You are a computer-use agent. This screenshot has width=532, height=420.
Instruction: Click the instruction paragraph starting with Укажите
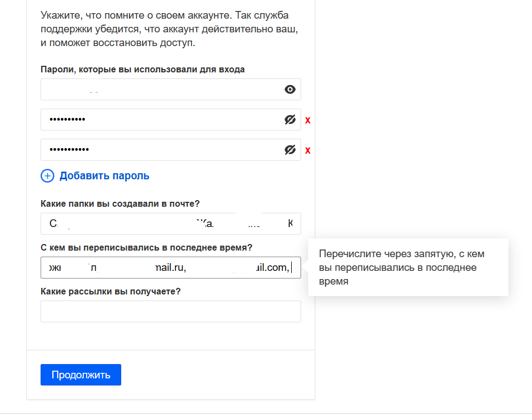click(169, 29)
